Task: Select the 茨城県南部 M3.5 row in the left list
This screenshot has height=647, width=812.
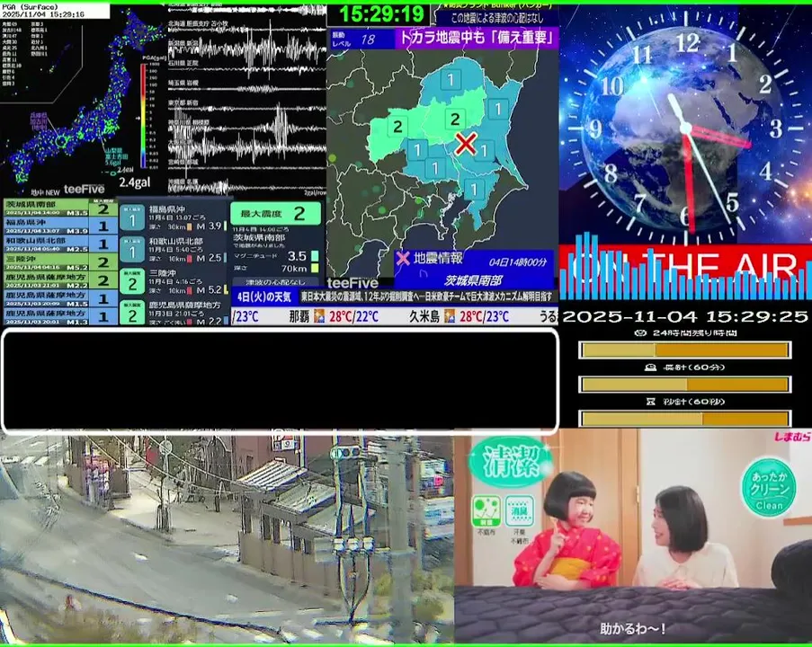Action: coord(60,208)
